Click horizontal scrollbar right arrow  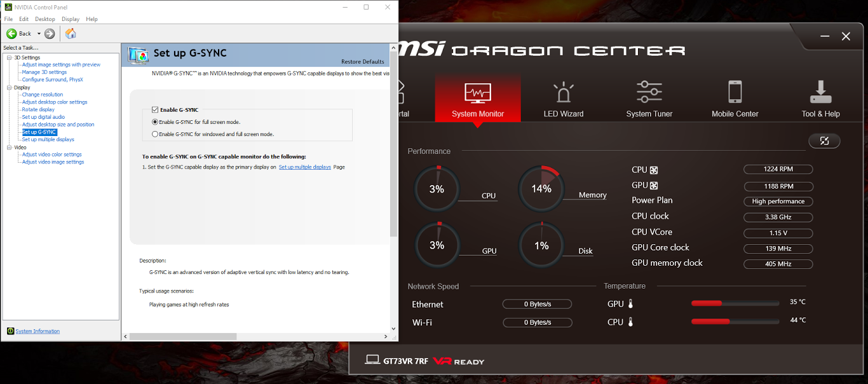386,336
